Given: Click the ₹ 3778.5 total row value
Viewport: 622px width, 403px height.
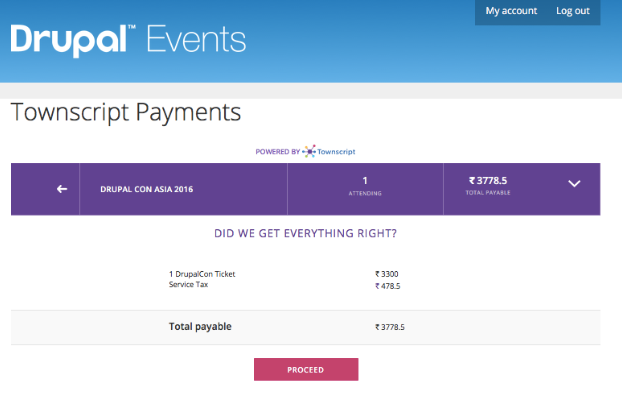Looking at the screenshot, I should tap(390, 327).
